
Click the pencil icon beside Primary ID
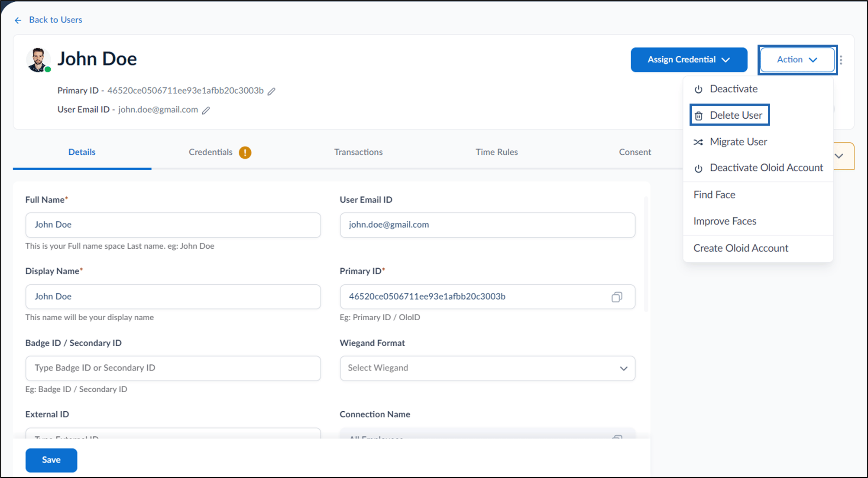[x=271, y=91]
